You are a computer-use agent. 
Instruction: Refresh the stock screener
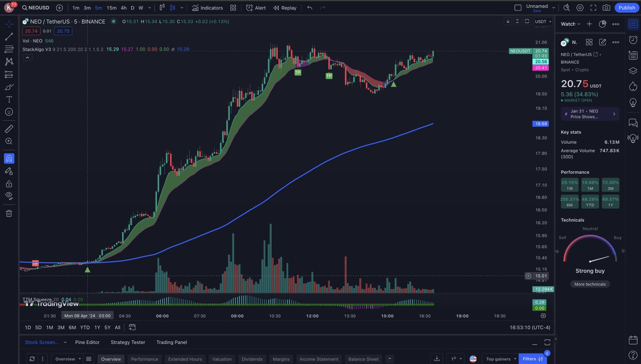[x=32, y=359]
